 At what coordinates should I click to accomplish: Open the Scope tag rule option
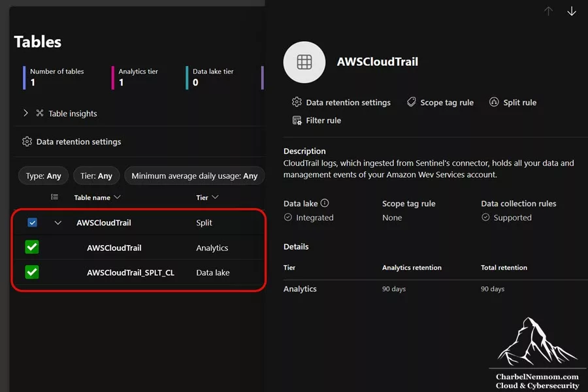(440, 103)
